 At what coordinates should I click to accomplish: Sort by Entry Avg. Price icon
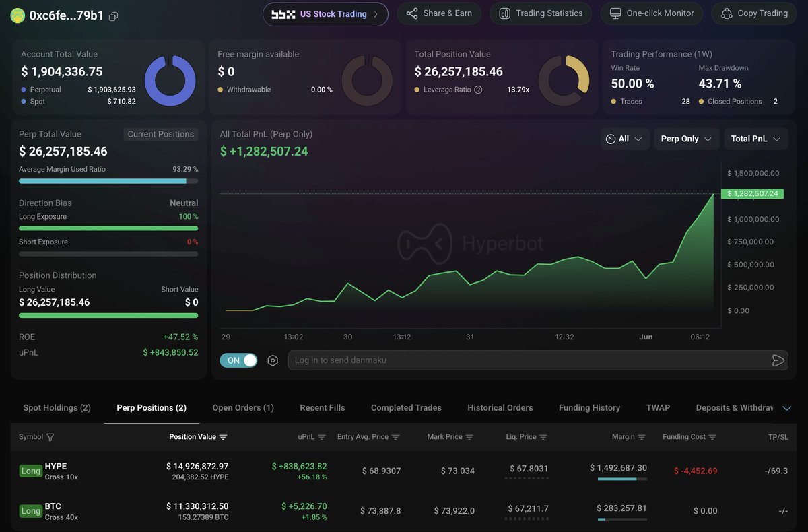click(x=396, y=437)
